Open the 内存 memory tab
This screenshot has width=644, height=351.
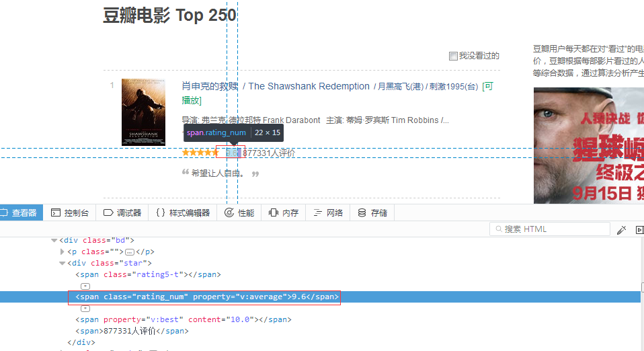click(x=284, y=212)
